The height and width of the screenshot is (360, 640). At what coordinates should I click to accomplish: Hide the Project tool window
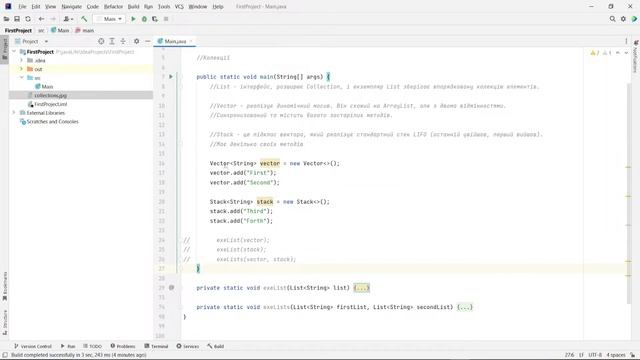click(147, 41)
